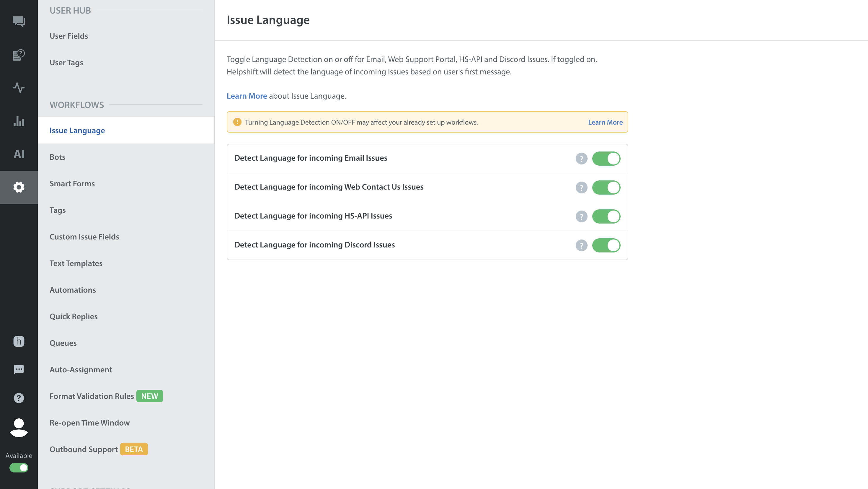Toggle Available status switch off

(x=19, y=468)
